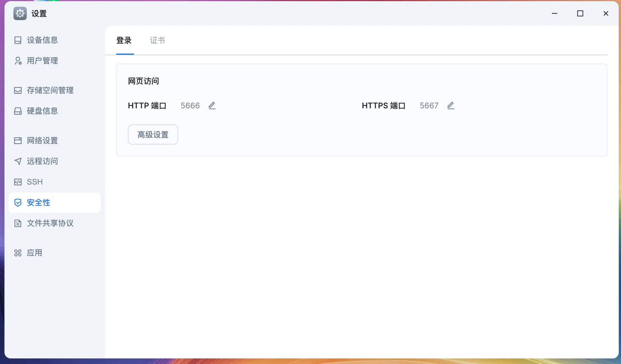Go to 存储空间管理 section
The height and width of the screenshot is (364, 621).
click(x=55, y=90)
